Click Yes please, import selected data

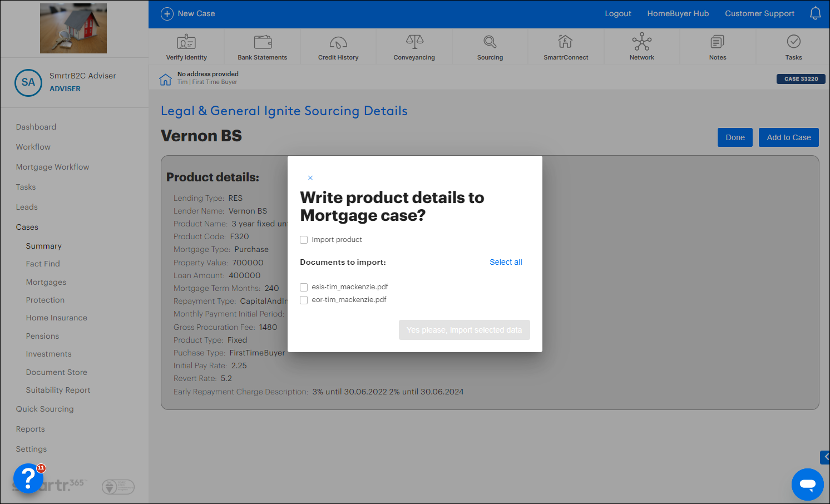tap(465, 330)
